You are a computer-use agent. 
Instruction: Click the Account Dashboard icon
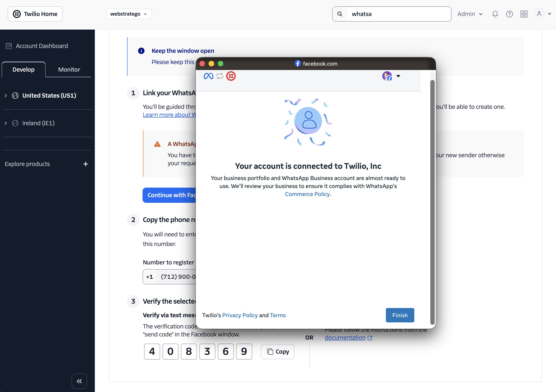[x=9, y=46]
